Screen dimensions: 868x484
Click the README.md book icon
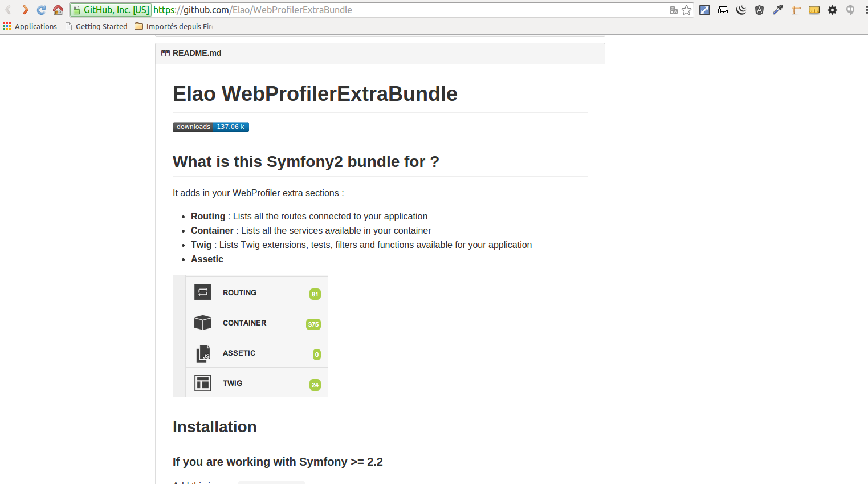point(165,53)
